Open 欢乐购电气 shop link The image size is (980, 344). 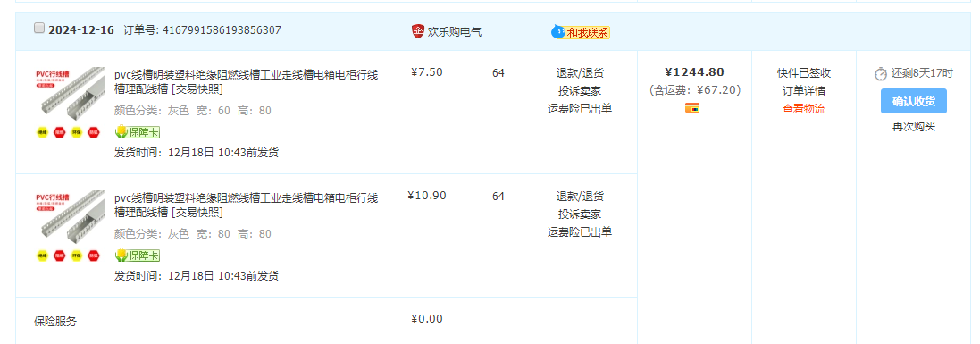coord(455,32)
